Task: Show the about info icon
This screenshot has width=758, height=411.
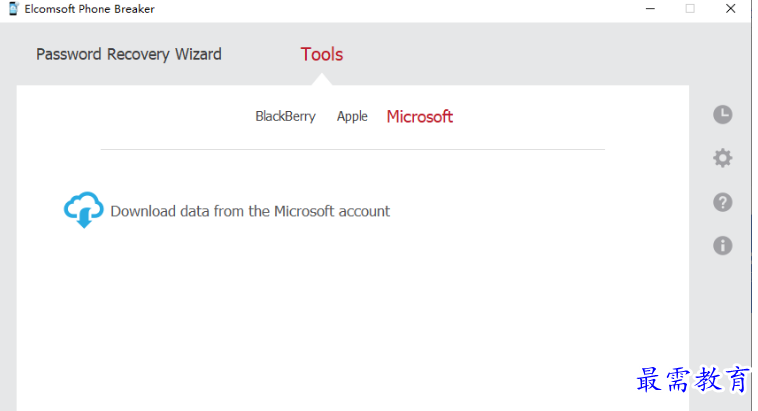Action: (x=723, y=246)
